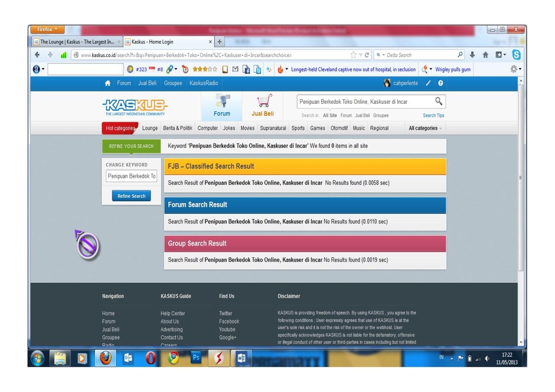The height and width of the screenshot is (392, 555).
Task: Bookmark page with the star icon
Action: point(353,55)
